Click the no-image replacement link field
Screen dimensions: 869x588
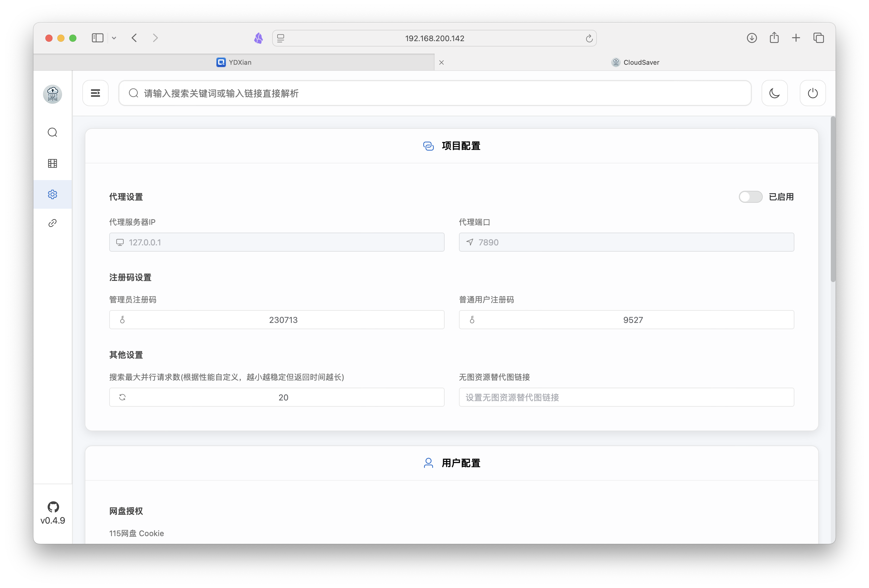tap(626, 397)
